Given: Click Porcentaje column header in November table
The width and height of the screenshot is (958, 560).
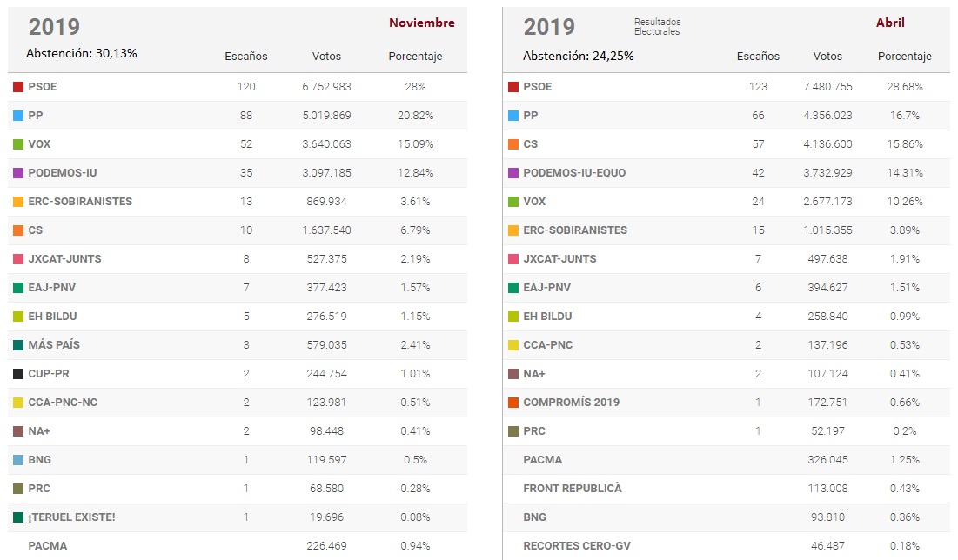Looking at the screenshot, I should point(415,57).
